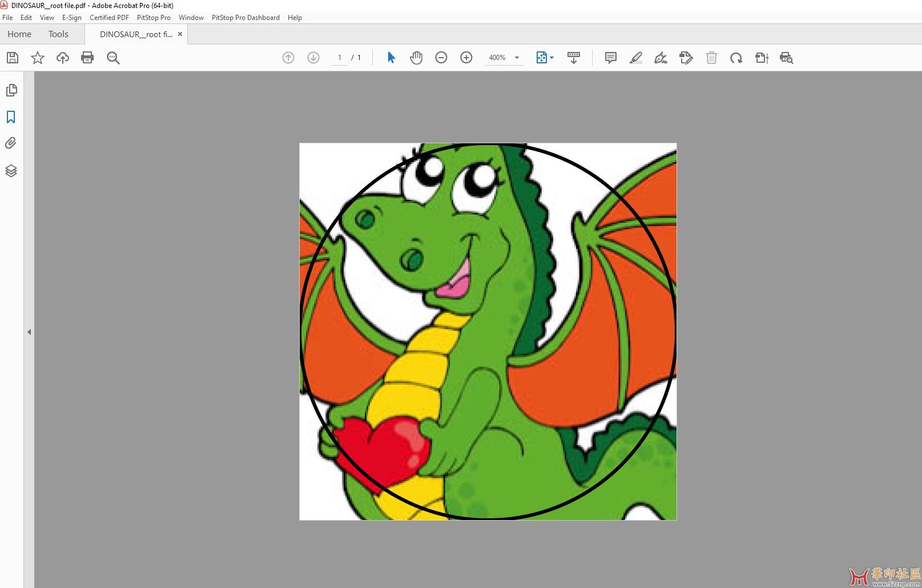This screenshot has width=922, height=588.
Task: Click the fit page options icon
Action: click(541, 58)
